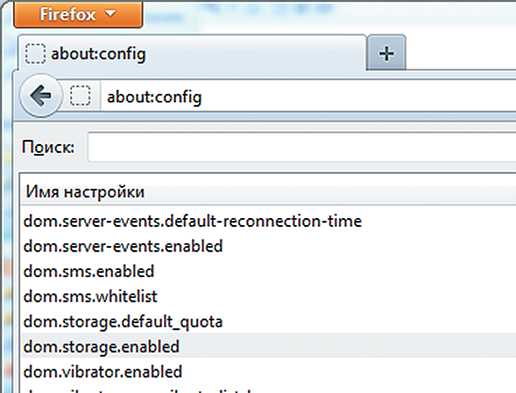Click the site identity icon in address bar
516x393 pixels.
click(80, 96)
